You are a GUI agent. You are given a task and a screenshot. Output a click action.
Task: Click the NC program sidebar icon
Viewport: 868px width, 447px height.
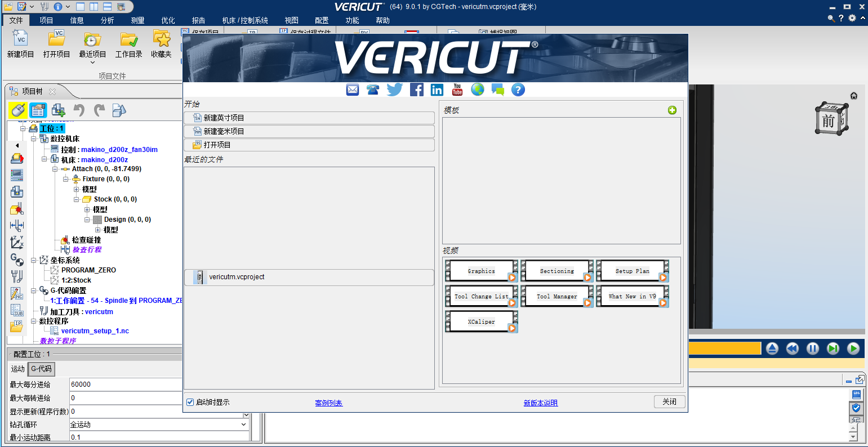click(x=17, y=293)
